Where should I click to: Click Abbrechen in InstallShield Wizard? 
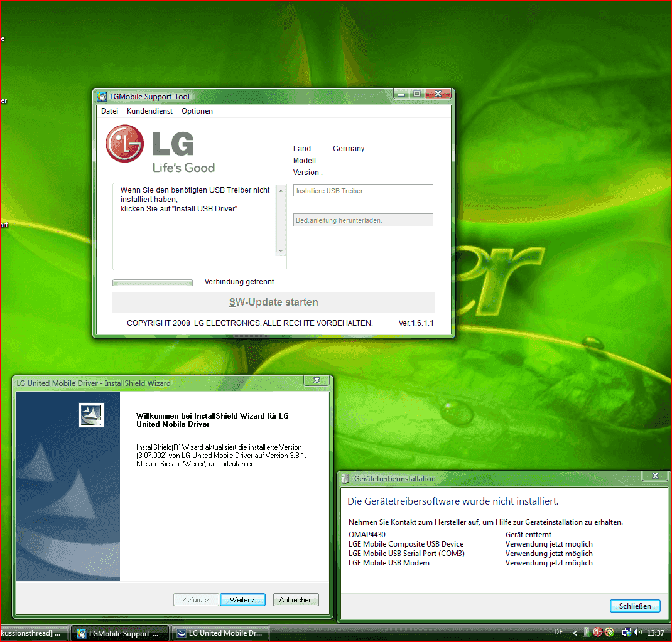(296, 599)
